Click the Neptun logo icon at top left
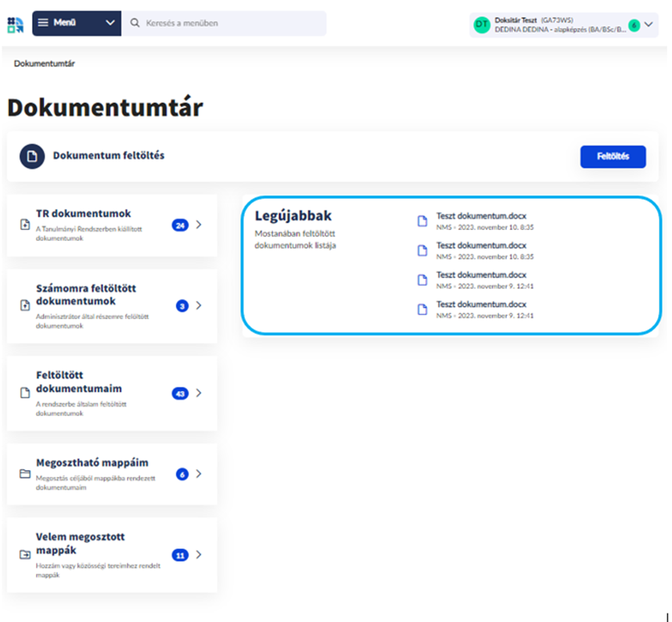The height and width of the screenshot is (622, 672). point(16,23)
